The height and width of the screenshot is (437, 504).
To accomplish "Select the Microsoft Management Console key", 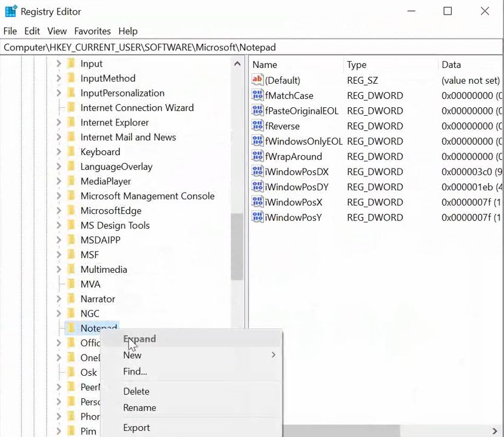I will [x=147, y=196].
